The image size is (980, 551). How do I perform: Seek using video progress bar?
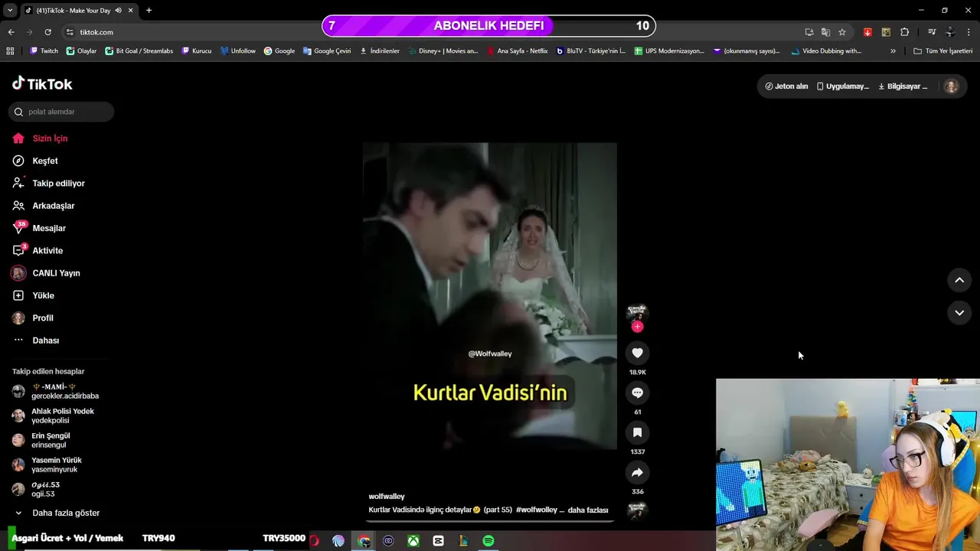point(490,521)
